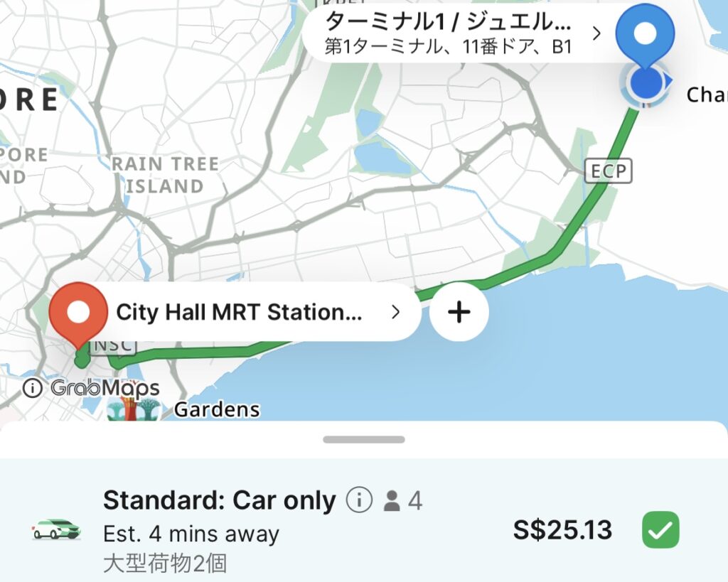Select Standard: Car only ride option
This screenshot has width=728, height=582.
pyautogui.click(x=364, y=529)
